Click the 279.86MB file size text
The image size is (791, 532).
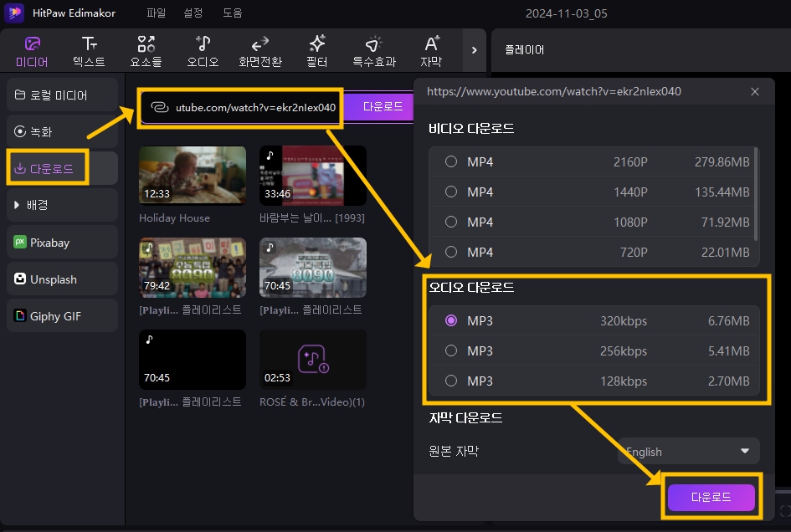722,162
